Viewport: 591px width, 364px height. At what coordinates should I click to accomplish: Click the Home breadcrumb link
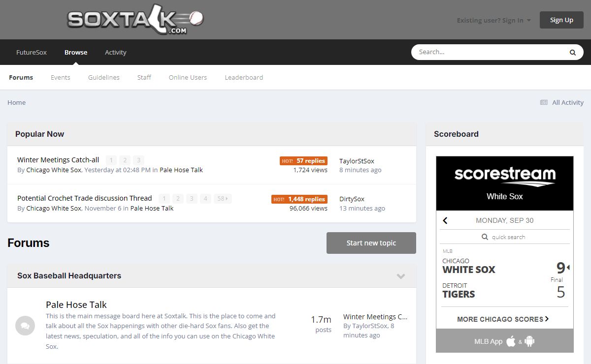[x=16, y=102]
